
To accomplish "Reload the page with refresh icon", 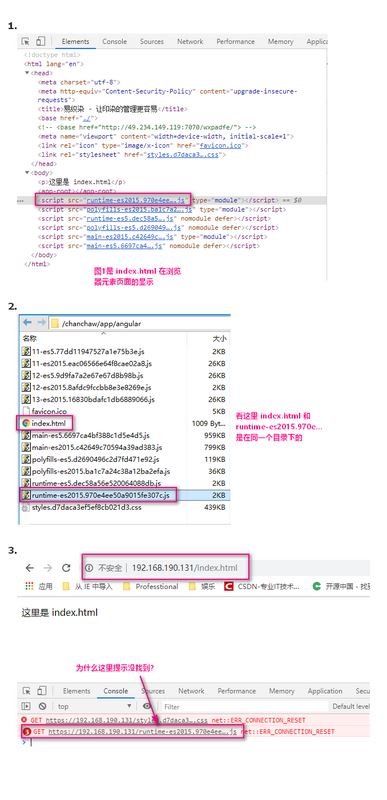I will coord(66,568).
